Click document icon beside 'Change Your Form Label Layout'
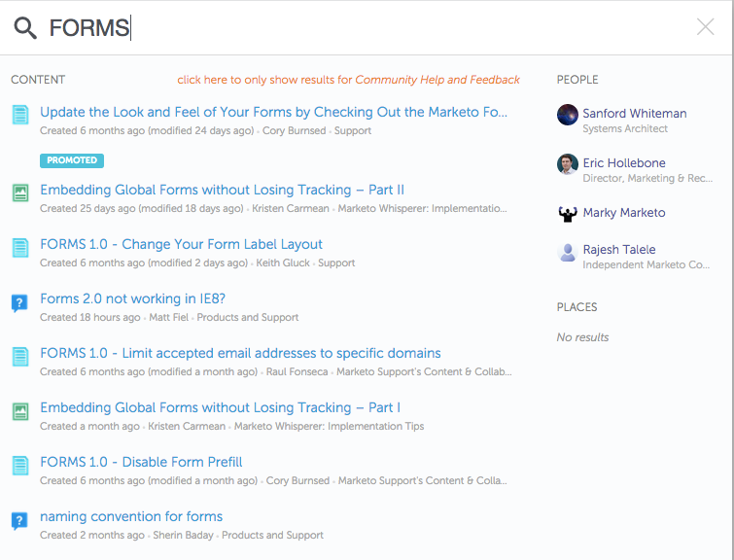The width and height of the screenshot is (734, 560). 20,247
